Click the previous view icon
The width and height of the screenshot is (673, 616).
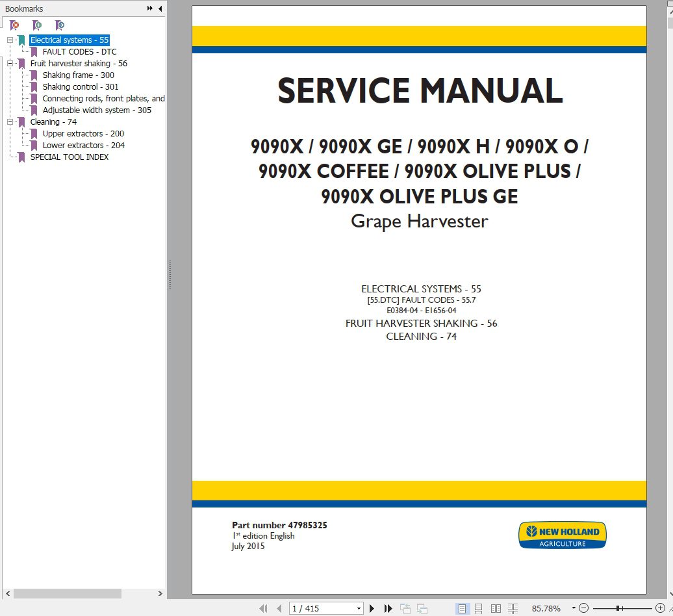pyautogui.click(x=406, y=608)
